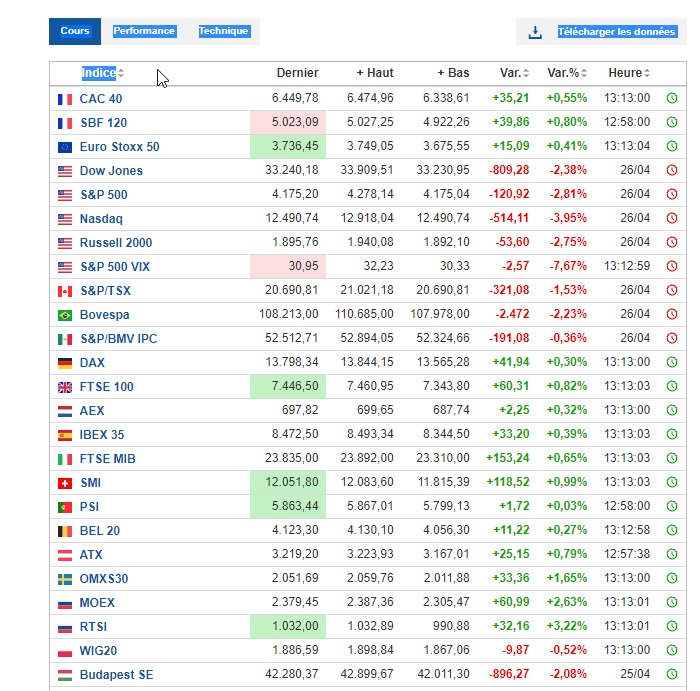Image resolution: width=700 pixels, height=691 pixels.
Task: Click the UK flag beside FTSE 100
Action: [x=65, y=387]
